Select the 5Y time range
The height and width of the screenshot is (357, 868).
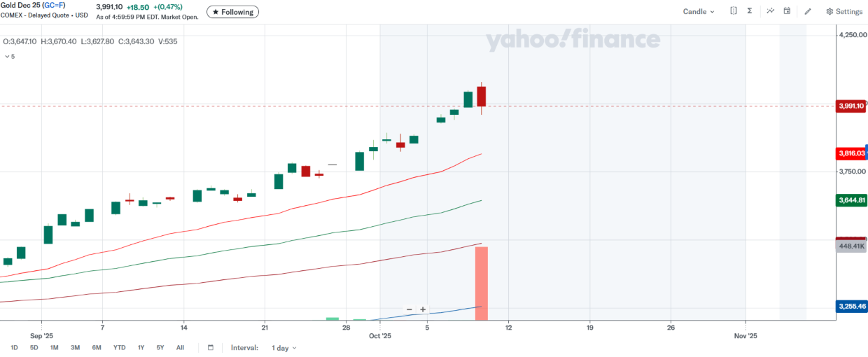(x=160, y=348)
